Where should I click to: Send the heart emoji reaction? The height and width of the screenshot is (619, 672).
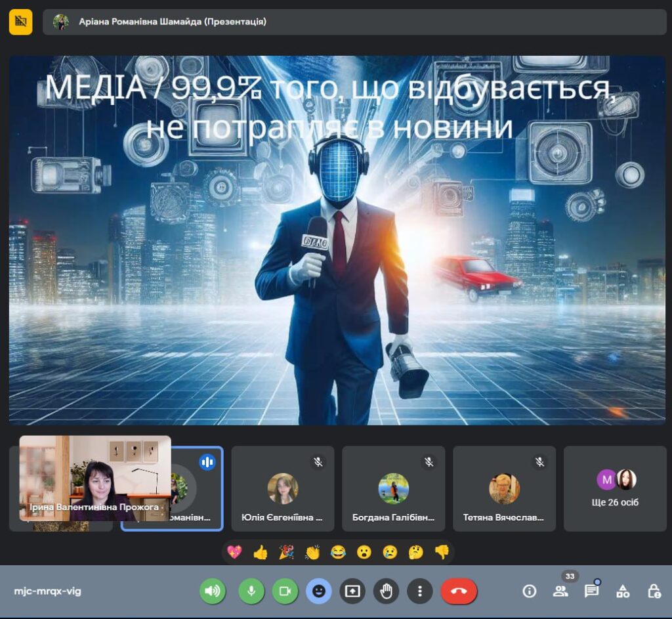click(234, 552)
